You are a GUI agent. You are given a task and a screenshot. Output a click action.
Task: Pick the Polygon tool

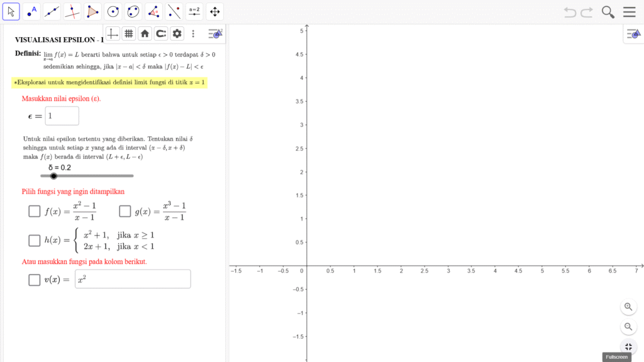(93, 11)
